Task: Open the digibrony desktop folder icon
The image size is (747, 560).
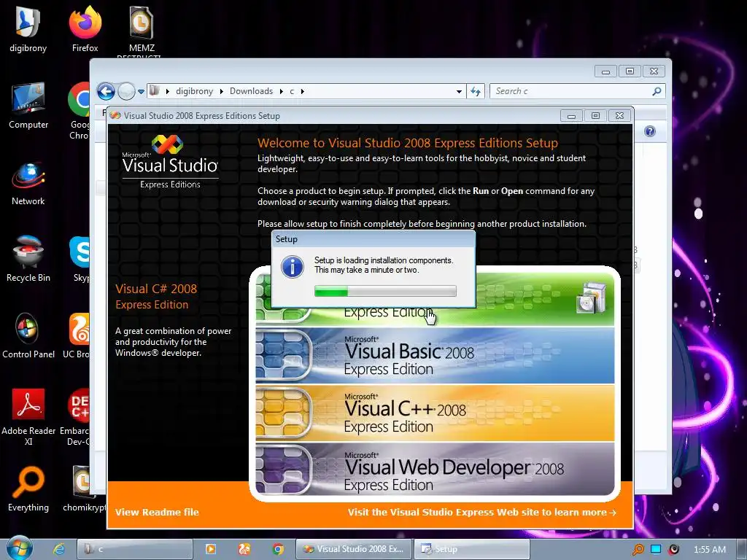Action: point(28,28)
